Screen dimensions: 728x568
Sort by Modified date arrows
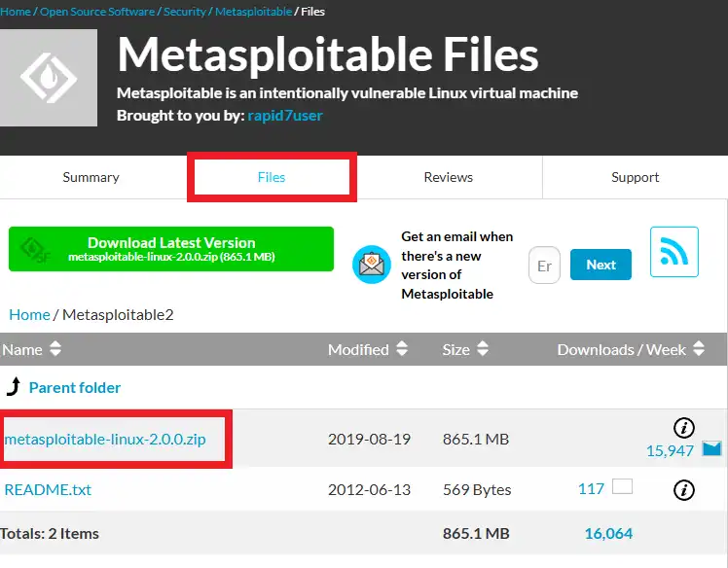[x=399, y=349]
